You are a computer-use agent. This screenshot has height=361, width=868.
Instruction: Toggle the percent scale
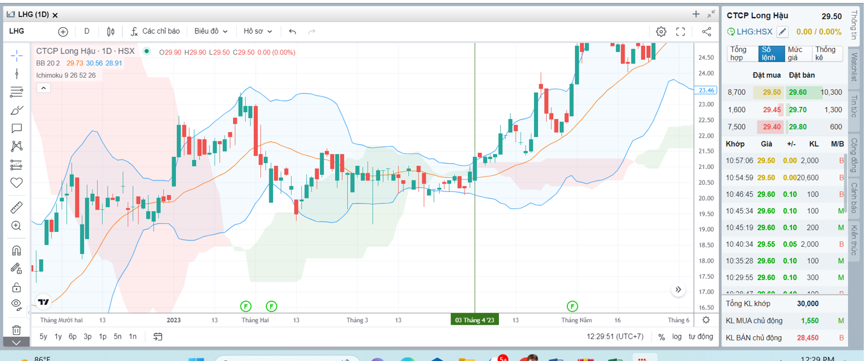tap(661, 337)
